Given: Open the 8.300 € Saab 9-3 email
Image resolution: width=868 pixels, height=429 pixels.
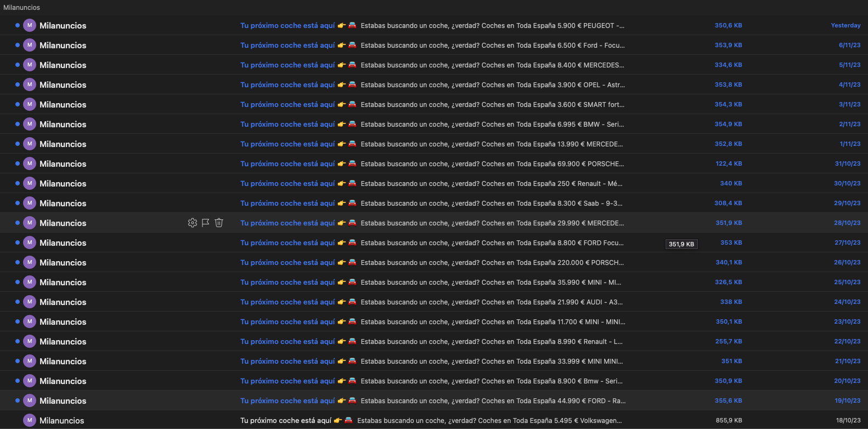Looking at the screenshot, I should coord(434,203).
